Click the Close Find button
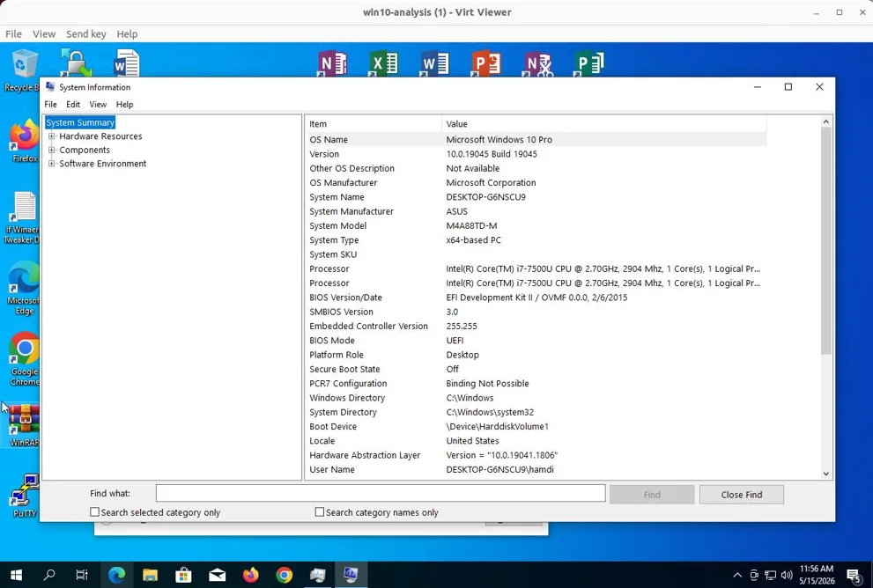The height and width of the screenshot is (588, 873). pos(742,495)
